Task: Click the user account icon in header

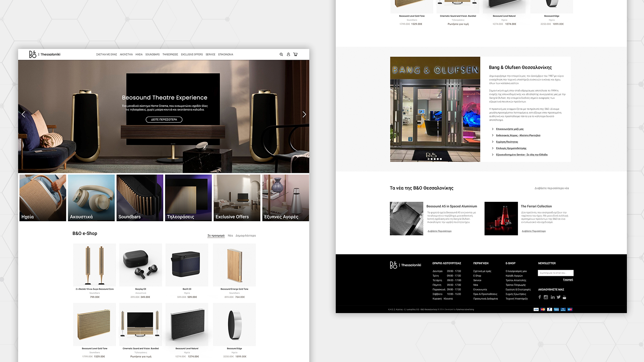Action: click(x=288, y=54)
